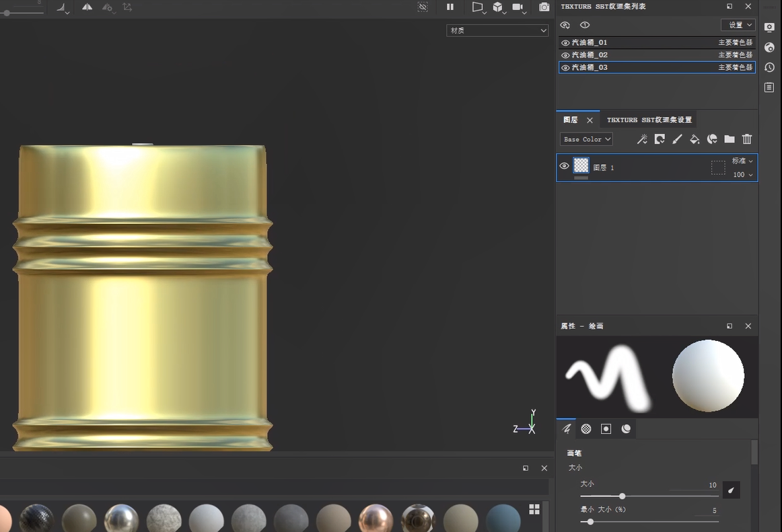Screen dimensions: 782x532
Task: Expand the 材质 viewport mode dropdown
Action: click(x=497, y=30)
